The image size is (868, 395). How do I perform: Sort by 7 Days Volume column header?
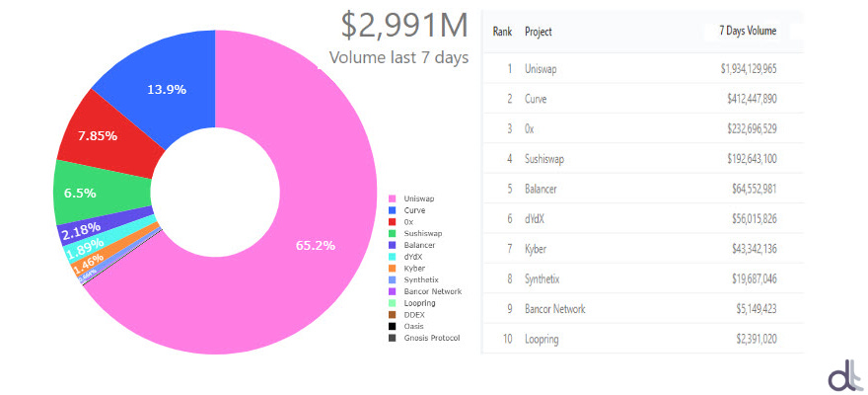point(748,31)
